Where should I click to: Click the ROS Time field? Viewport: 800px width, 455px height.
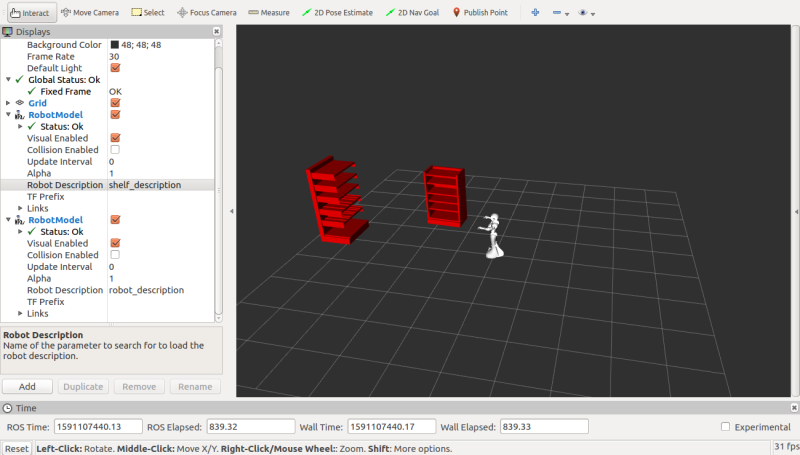98,426
